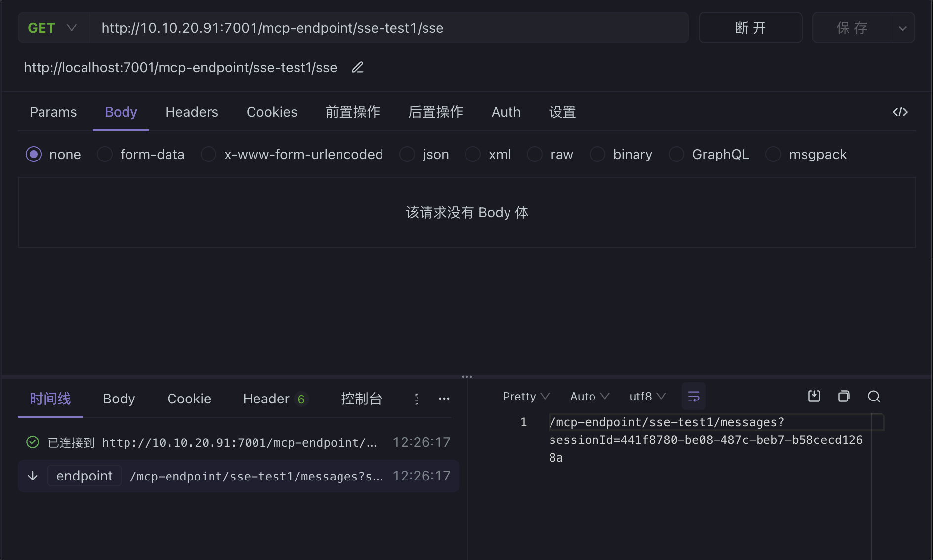This screenshot has height=560, width=933.
Task: Click the 保存 save button
Action: [x=851, y=28]
